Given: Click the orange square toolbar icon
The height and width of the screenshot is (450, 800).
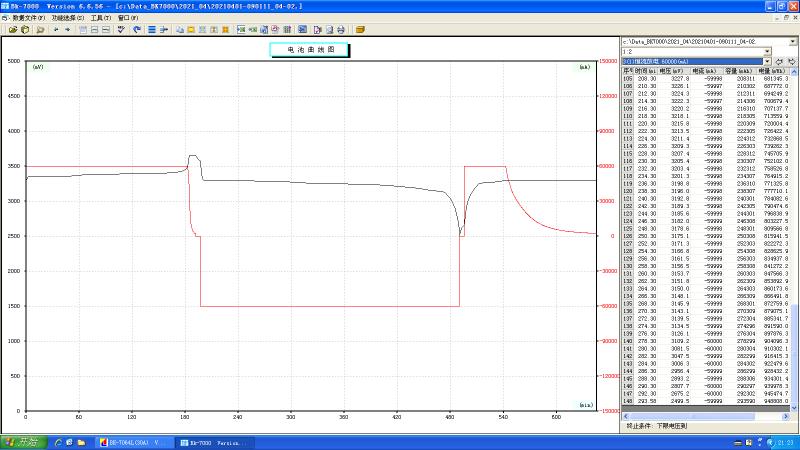Looking at the screenshot, I should pos(226,30).
